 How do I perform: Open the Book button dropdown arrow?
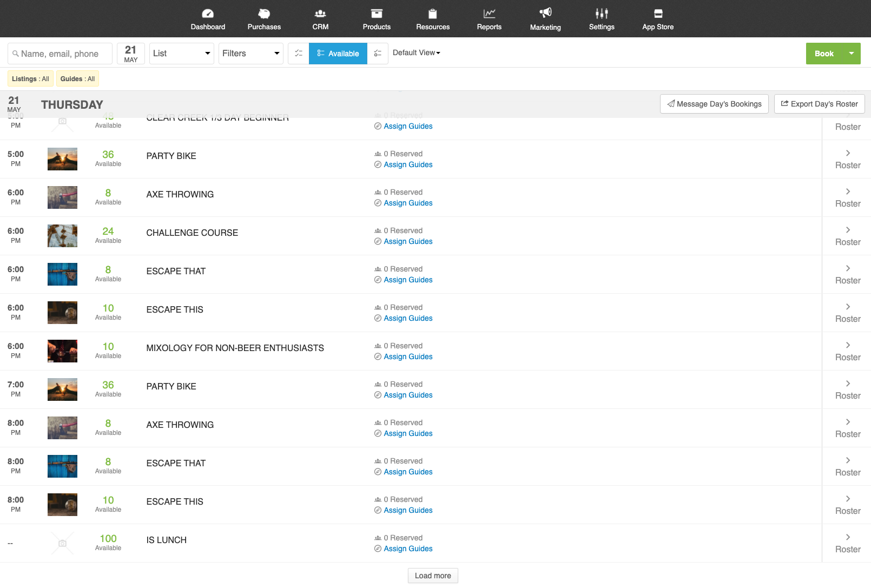pyautogui.click(x=852, y=54)
